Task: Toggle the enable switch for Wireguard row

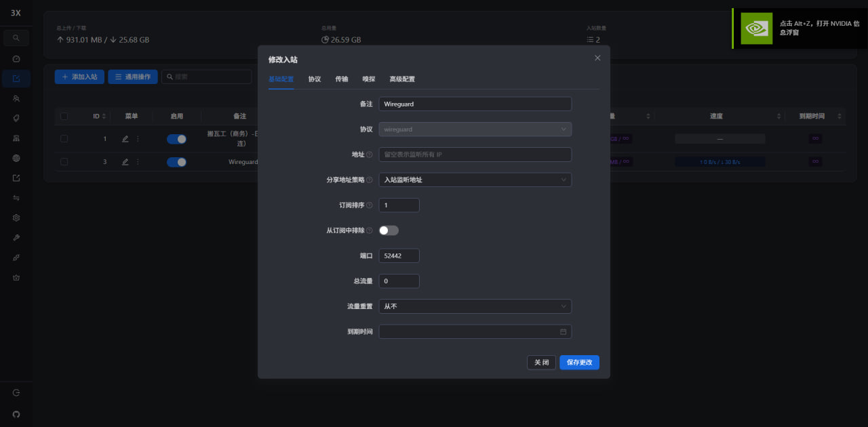Action: pyautogui.click(x=177, y=162)
